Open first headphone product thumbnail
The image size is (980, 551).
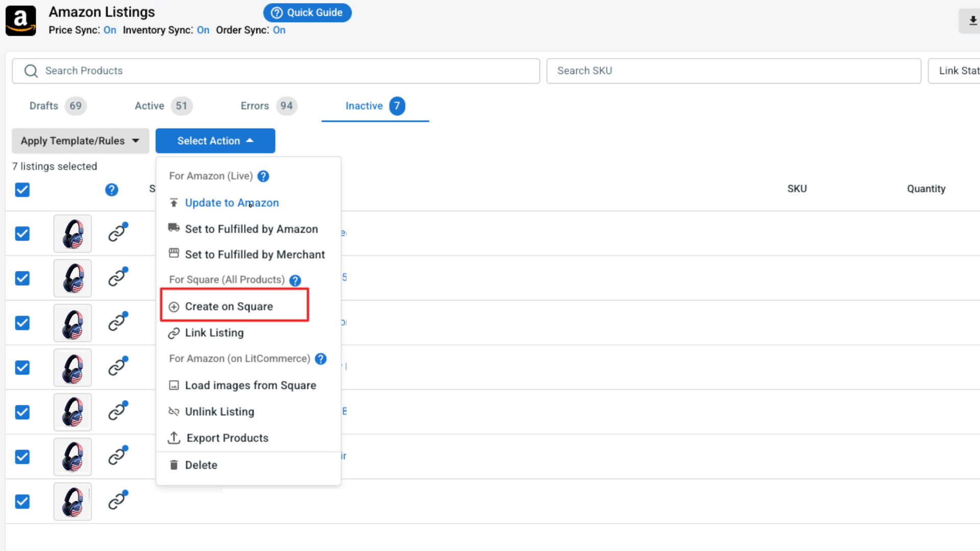coord(72,234)
